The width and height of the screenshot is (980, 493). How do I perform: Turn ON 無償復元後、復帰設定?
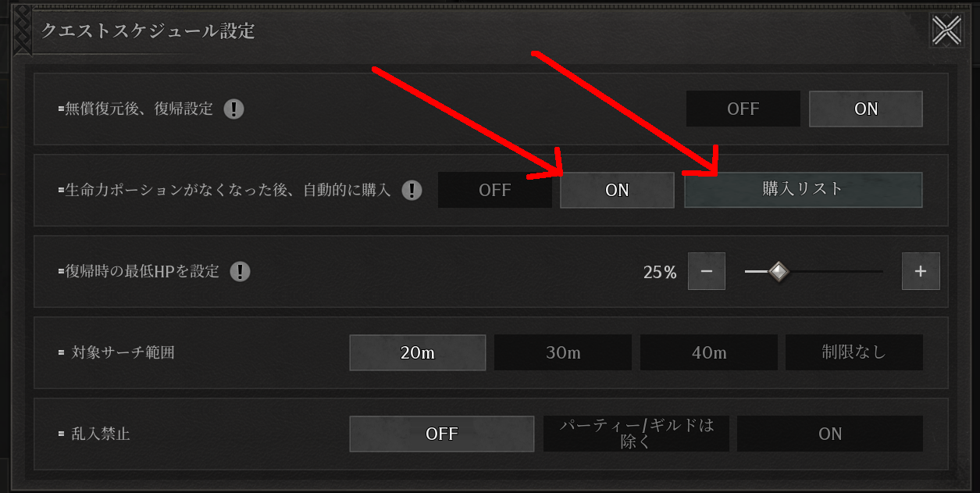tap(866, 109)
